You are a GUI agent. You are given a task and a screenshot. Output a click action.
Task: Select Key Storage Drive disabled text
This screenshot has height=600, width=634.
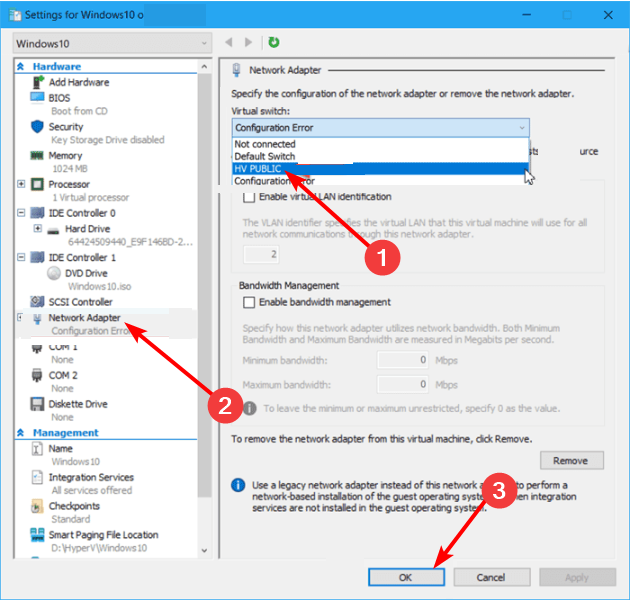(x=108, y=140)
